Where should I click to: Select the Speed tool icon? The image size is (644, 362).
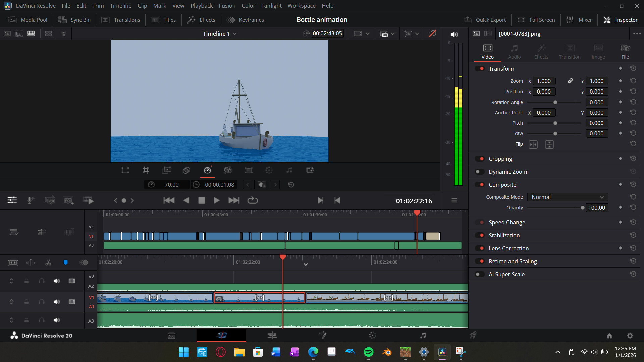[207, 170]
